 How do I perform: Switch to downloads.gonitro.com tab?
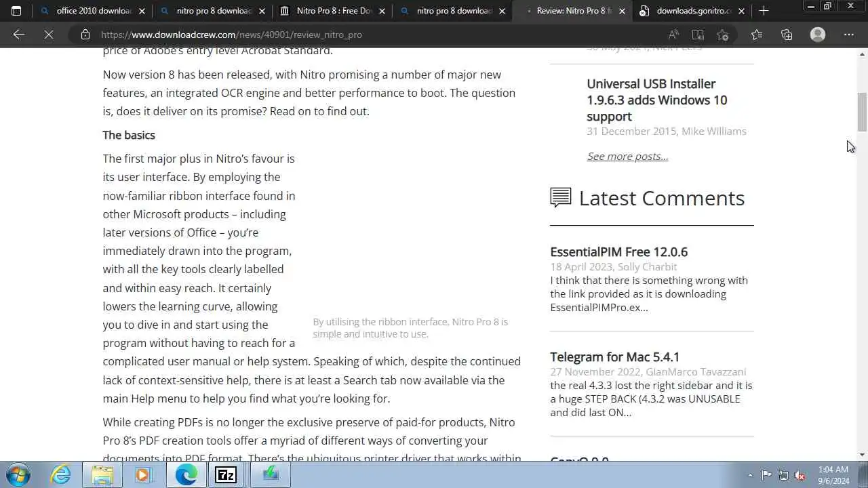click(692, 11)
